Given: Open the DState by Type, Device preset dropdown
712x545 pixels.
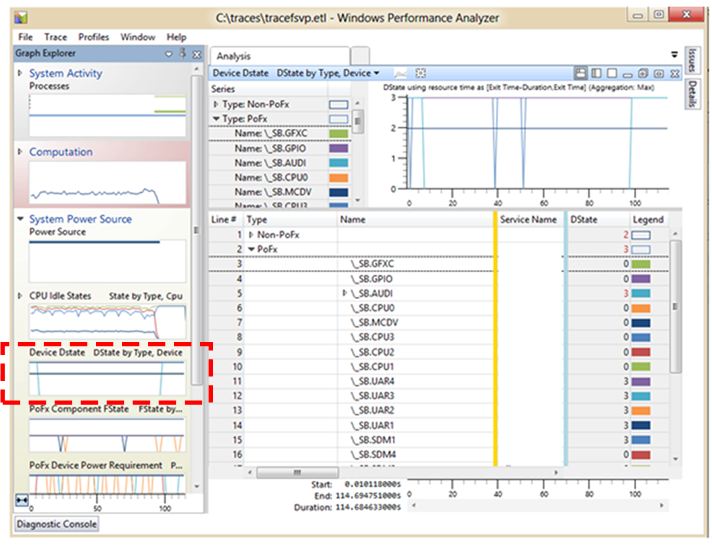Looking at the screenshot, I should point(327,73).
